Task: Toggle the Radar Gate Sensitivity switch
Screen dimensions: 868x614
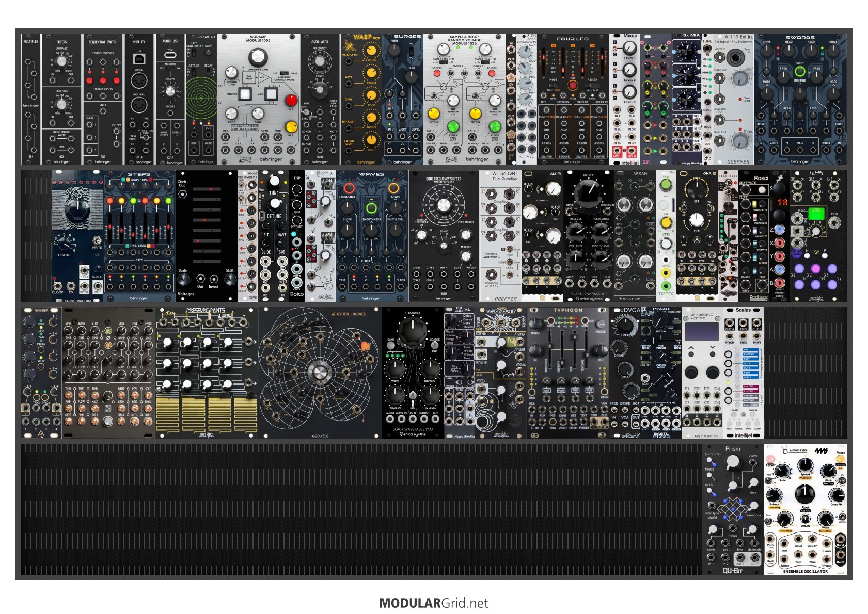Action: (194, 54)
